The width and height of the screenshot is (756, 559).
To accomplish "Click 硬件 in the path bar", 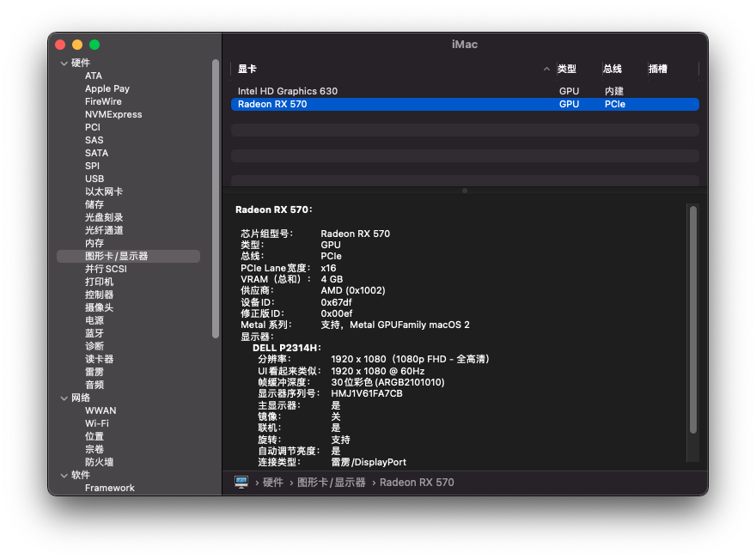I will 273,483.
